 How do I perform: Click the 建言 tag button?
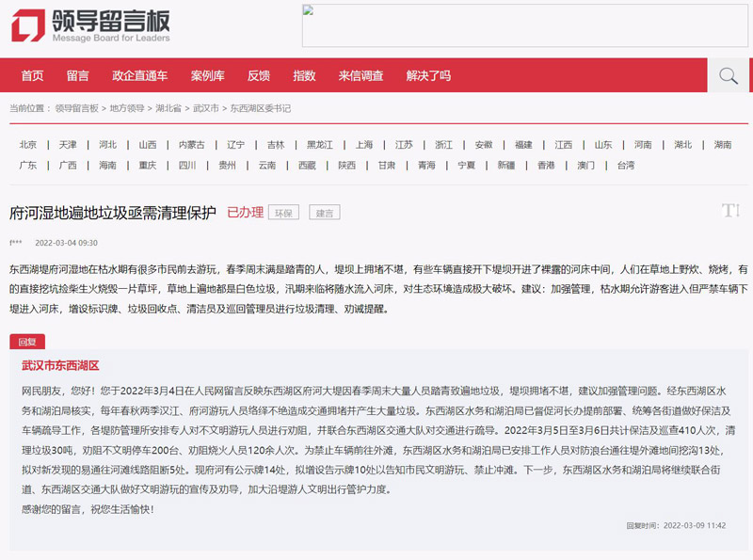(325, 213)
